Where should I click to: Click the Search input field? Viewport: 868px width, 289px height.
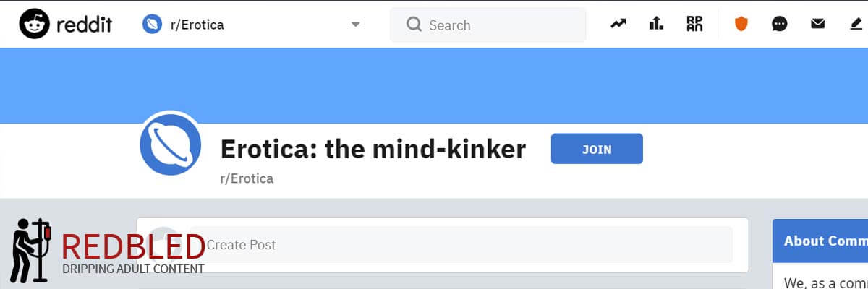tap(488, 25)
